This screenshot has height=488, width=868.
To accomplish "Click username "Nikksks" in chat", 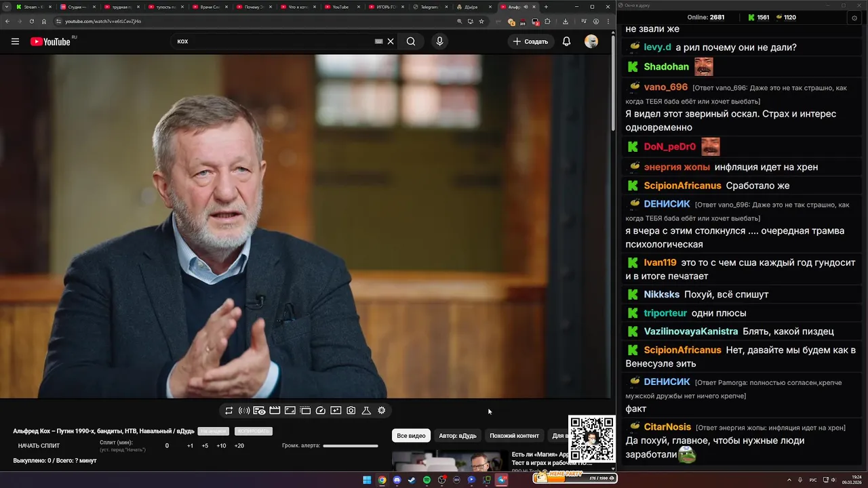I will pyautogui.click(x=661, y=295).
